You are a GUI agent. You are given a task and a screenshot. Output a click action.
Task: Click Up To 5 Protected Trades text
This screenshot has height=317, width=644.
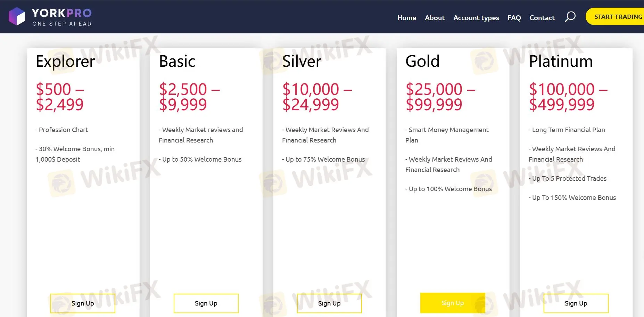[x=568, y=178]
